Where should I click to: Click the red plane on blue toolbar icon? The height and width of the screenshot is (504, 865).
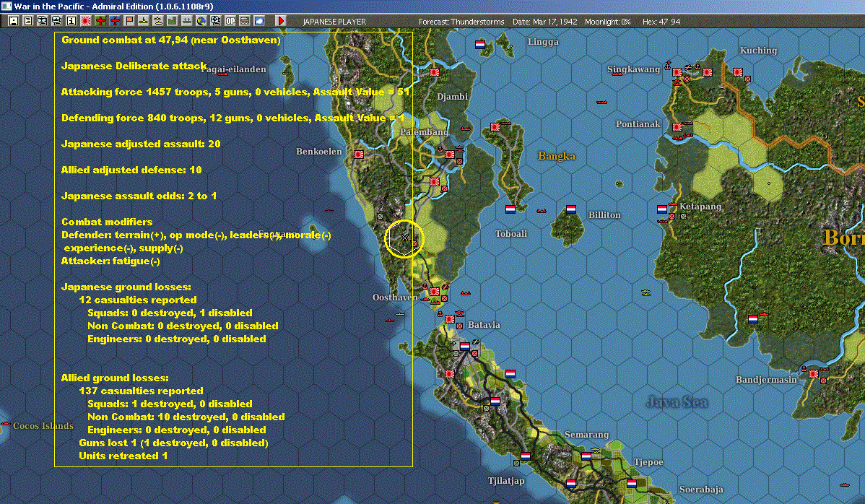pos(114,21)
